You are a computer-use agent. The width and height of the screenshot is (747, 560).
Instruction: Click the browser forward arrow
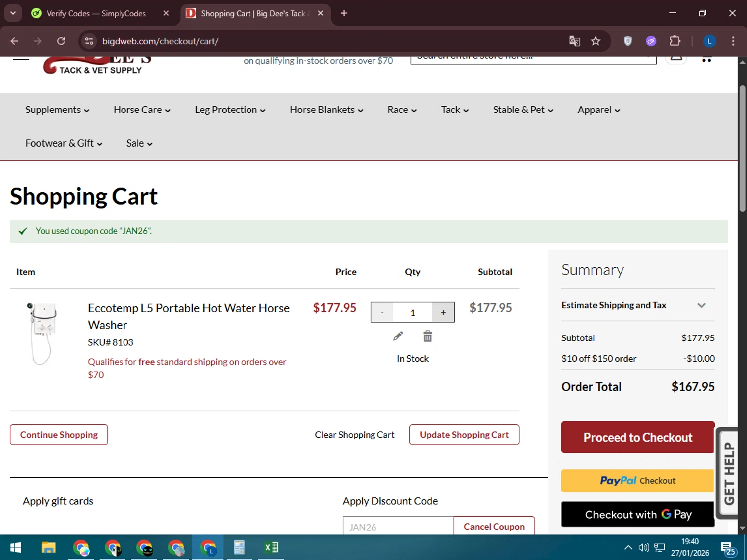38,41
